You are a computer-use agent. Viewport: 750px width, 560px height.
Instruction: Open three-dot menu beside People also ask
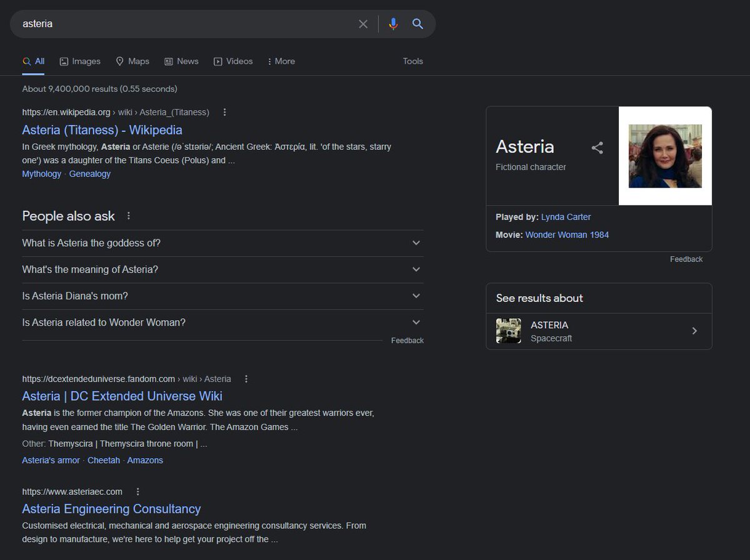point(129,216)
